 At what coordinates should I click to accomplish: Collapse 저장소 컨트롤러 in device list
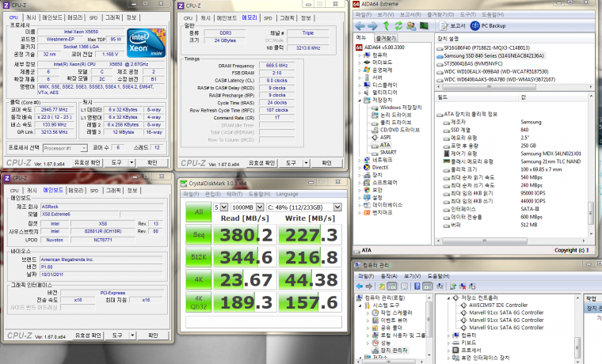point(449,298)
